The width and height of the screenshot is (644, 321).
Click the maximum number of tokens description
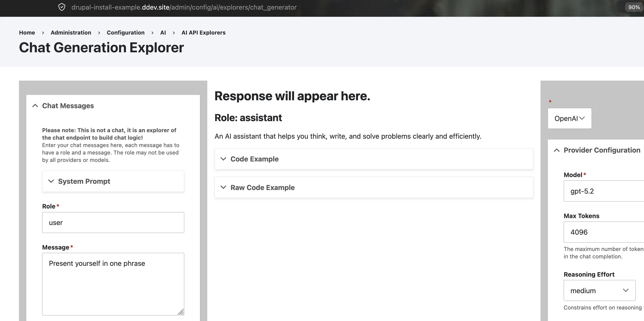click(604, 253)
